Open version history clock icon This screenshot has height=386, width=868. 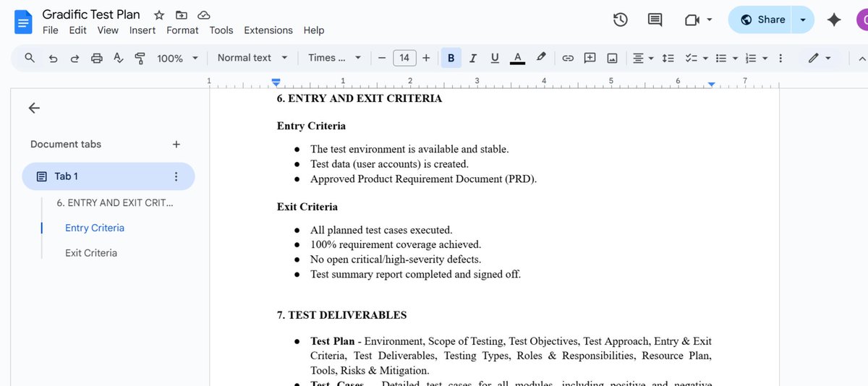[x=620, y=20]
